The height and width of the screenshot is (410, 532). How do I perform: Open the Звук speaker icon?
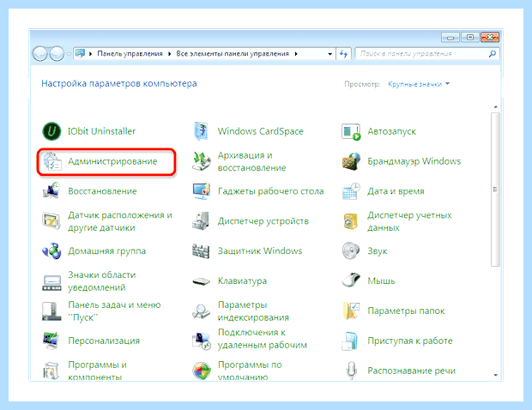click(351, 251)
